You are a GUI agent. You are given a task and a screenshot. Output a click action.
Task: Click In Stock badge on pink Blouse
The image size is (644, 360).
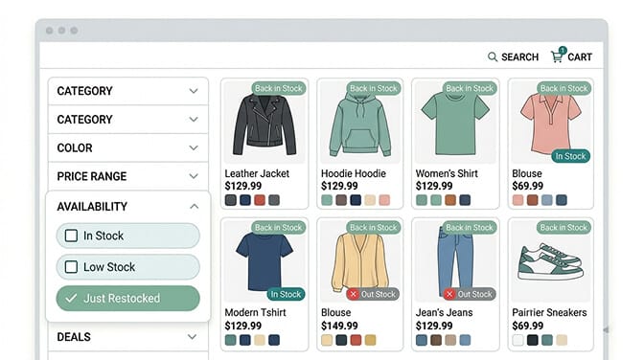[570, 156]
